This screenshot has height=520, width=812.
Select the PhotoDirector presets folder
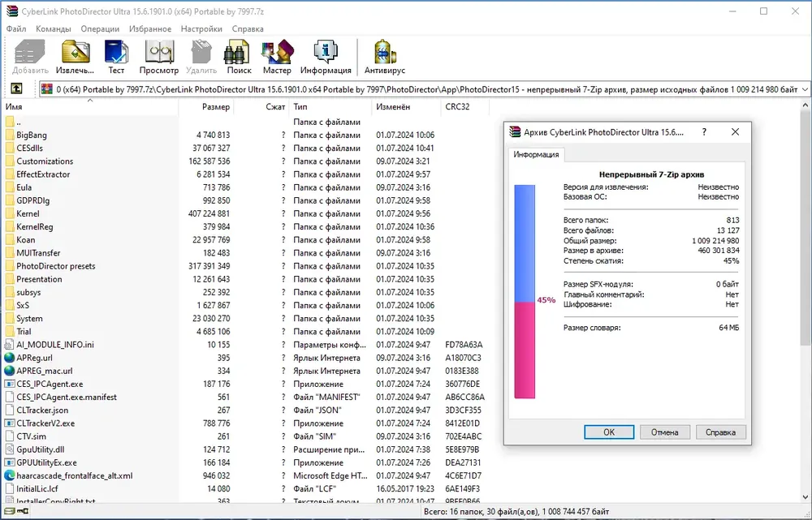coord(55,266)
